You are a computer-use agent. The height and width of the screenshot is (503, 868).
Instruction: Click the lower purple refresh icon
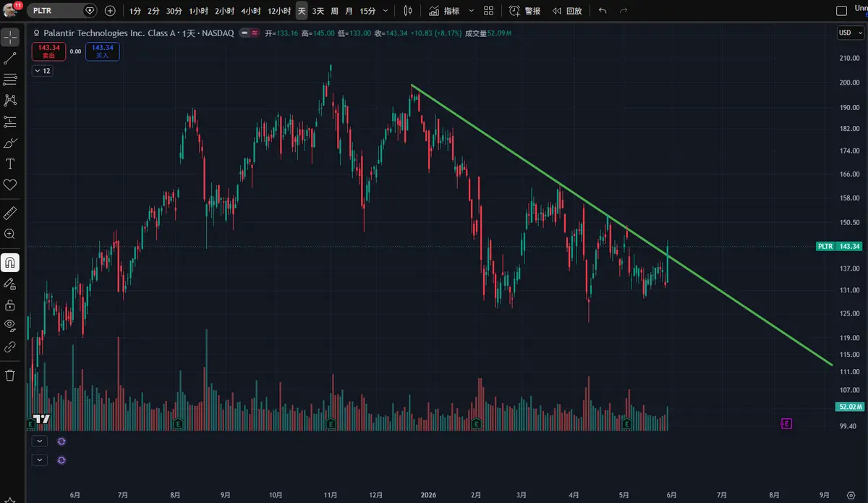click(61, 460)
